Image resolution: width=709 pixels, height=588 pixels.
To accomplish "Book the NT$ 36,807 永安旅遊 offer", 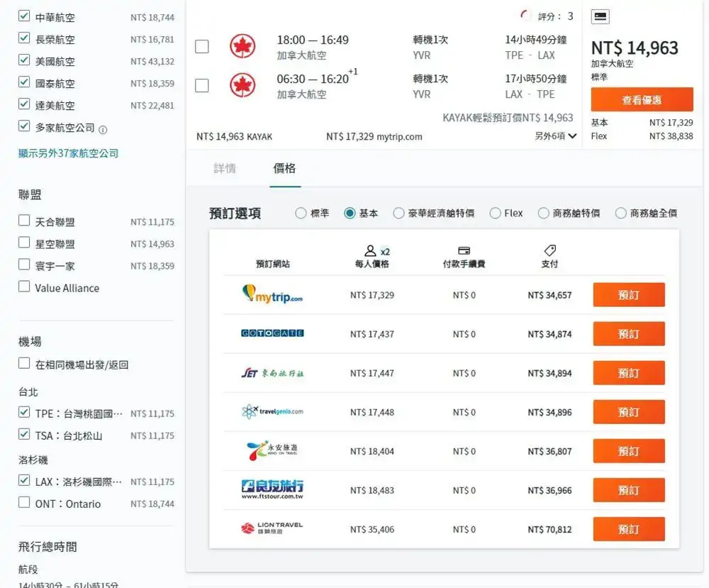I will click(629, 451).
